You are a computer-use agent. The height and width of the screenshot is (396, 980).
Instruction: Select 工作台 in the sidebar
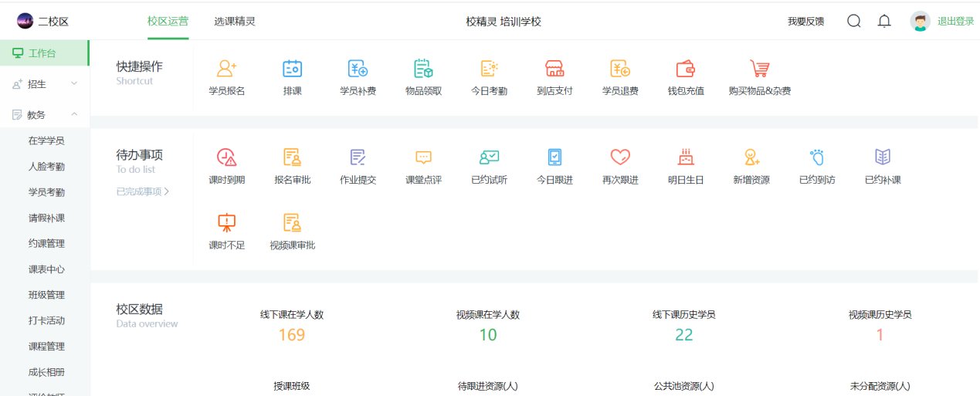pos(45,53)
